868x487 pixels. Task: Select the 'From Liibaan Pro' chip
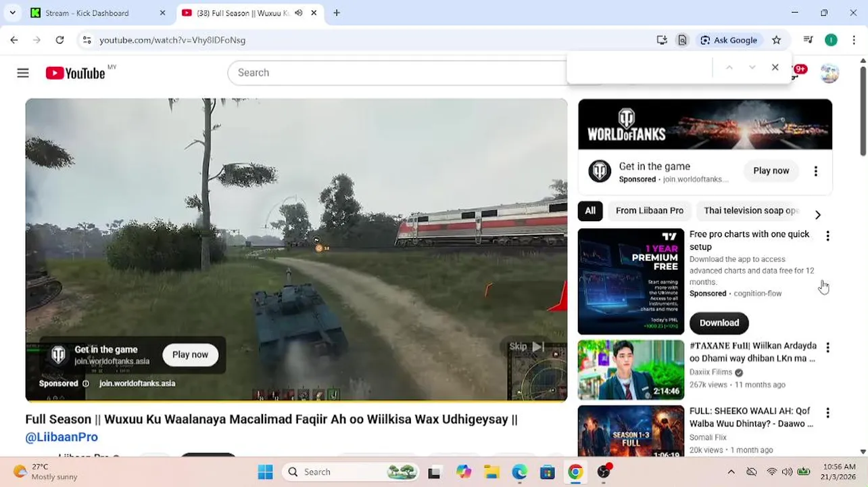(x=650, y=211)
